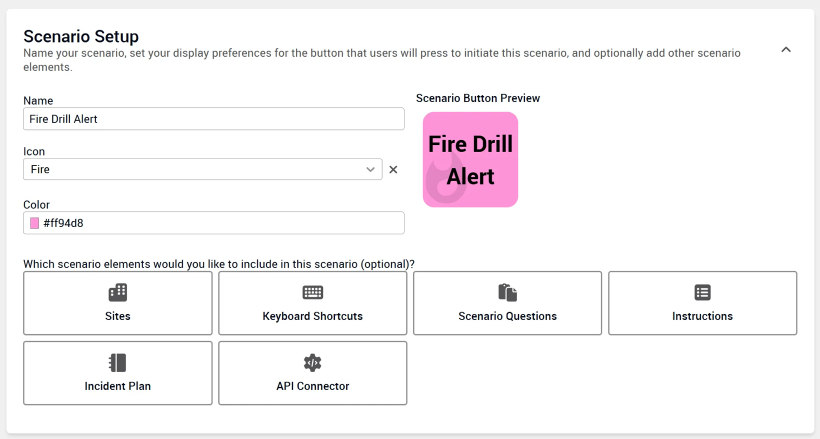This screenshot has width=820, height=439.
Task: Click the Sites building icon
Action: coord(118,292)
